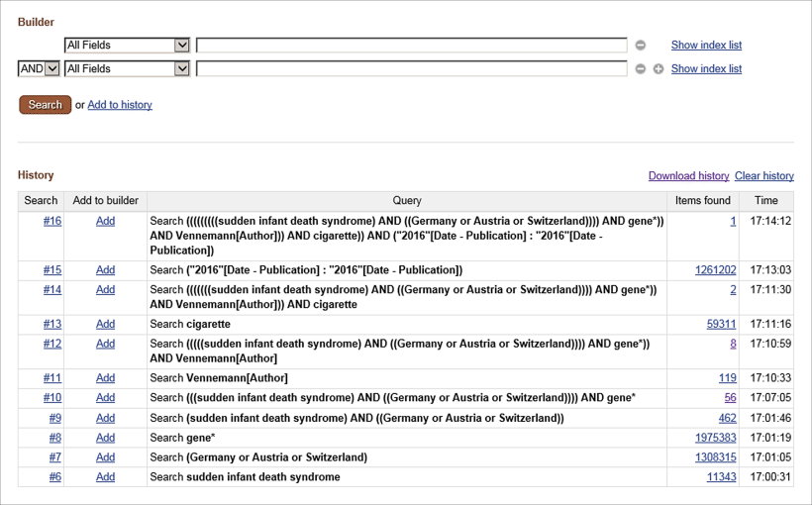Viewport: 812px width, 505px height.
Task: Click Clear history link
Action: pyautogui.click(x=764, y=176)
